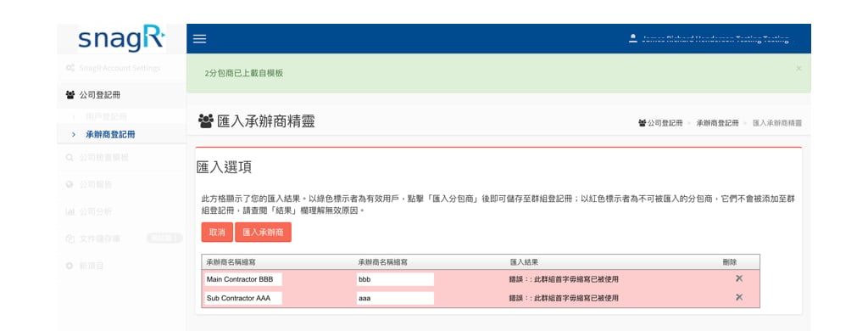Delete the Main Contractor BBB row
This screenshot has width=868, height=331.
click(x=738, y=278)
